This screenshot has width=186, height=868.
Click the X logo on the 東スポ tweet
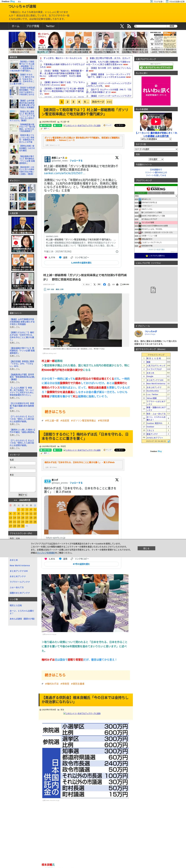click(x=117, y=480)
